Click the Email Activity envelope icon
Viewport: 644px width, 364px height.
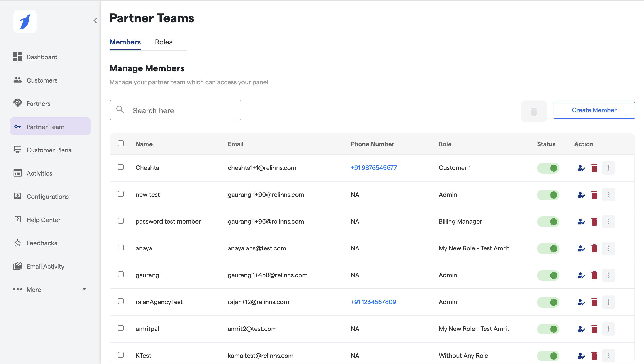[17, 266]
